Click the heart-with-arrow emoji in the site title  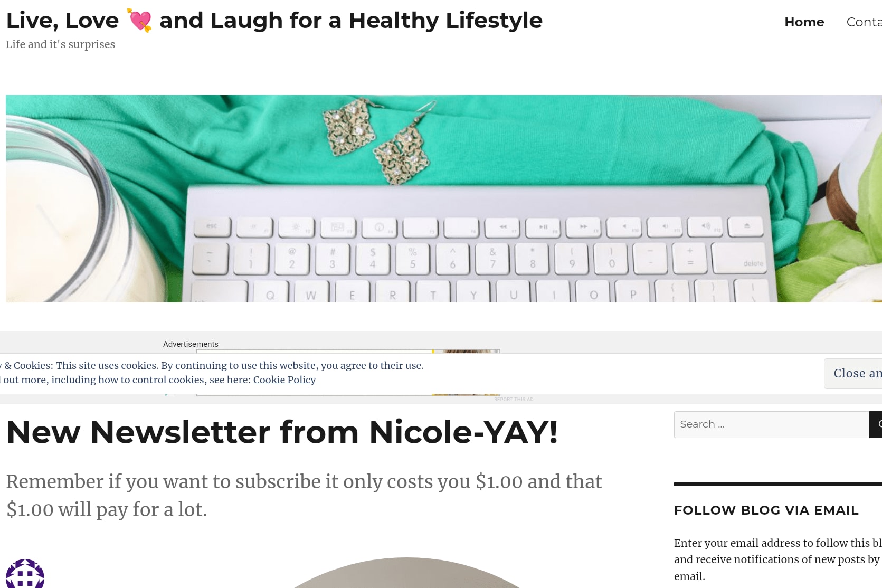(x=140, y=21)
